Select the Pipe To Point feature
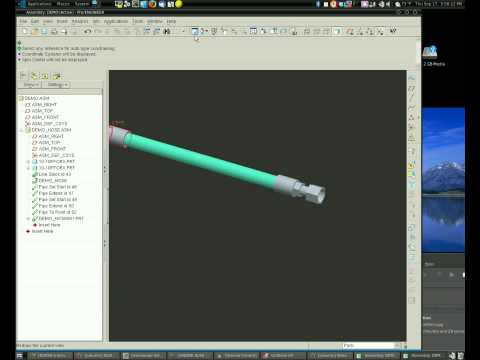 [57, 212]
